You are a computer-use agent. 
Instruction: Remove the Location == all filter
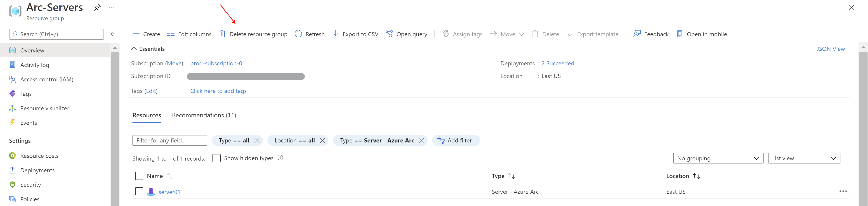click(323, 141)
